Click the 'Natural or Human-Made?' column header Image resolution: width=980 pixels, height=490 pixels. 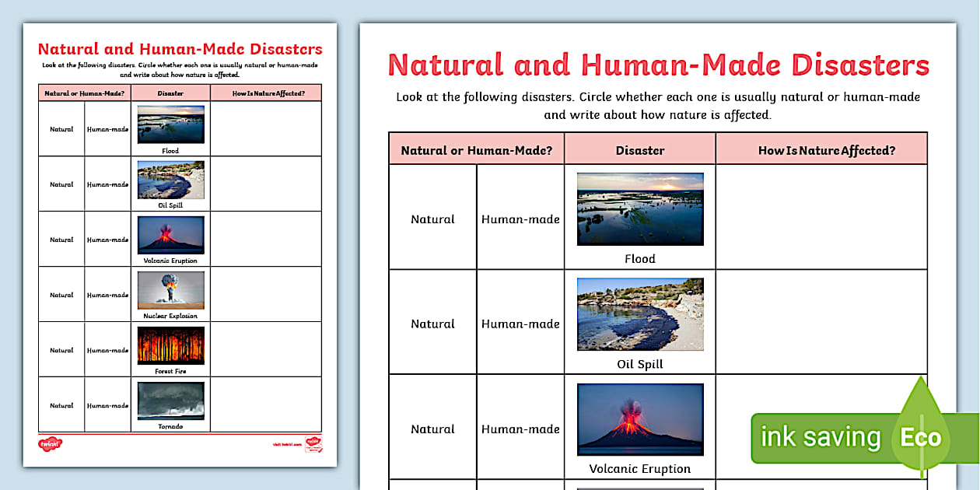(x=477, y=149)
